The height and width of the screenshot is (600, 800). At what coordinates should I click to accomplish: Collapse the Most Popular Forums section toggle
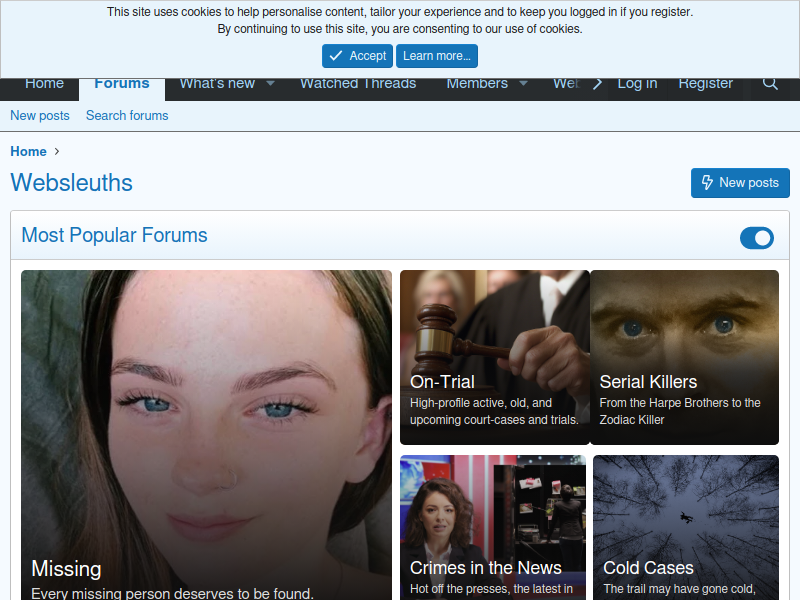coord(757,238)
